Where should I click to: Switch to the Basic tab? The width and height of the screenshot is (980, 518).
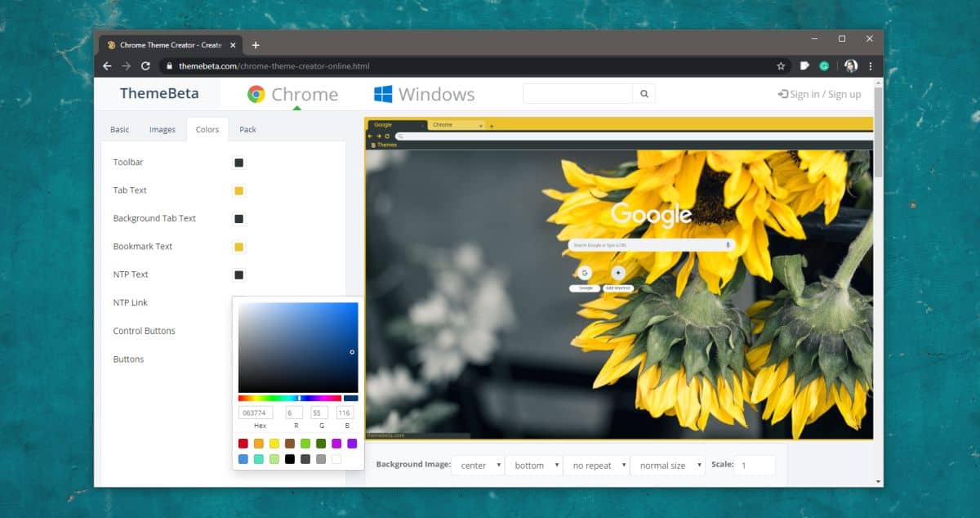tap(120, 129)
